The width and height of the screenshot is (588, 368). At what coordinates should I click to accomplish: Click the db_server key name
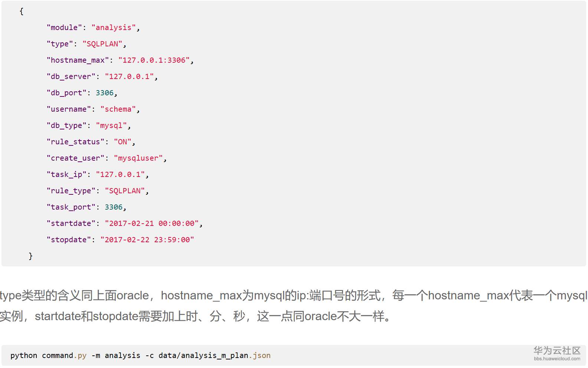[x=71, y=76]
